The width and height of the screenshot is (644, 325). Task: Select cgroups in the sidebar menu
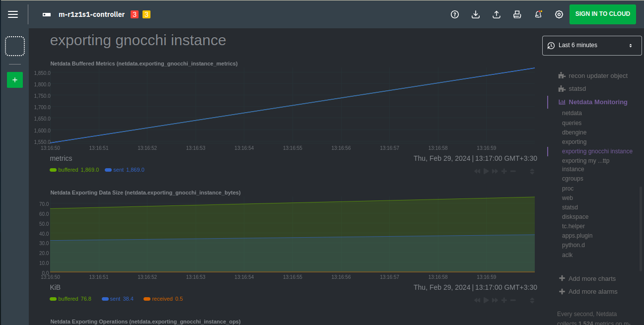(572, 179)
